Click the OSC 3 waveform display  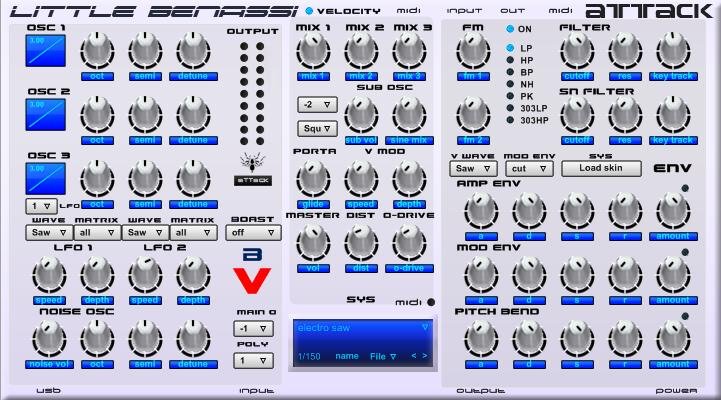tap(46, 180)
